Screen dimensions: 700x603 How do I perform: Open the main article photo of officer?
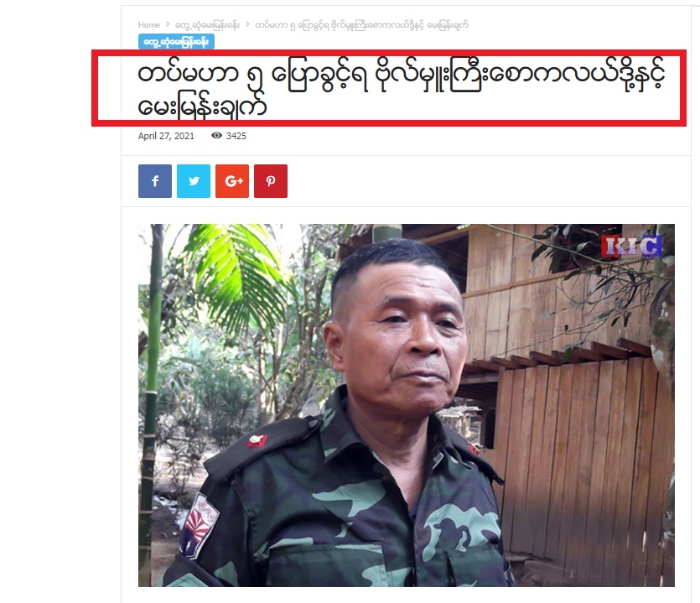[407, 405]
